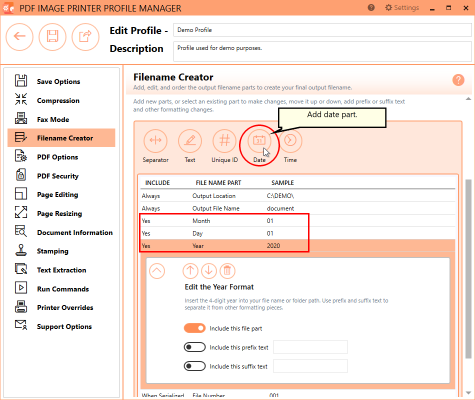
Task: Enable Include this suffix text switch
Action: click(x=195, y=366)
